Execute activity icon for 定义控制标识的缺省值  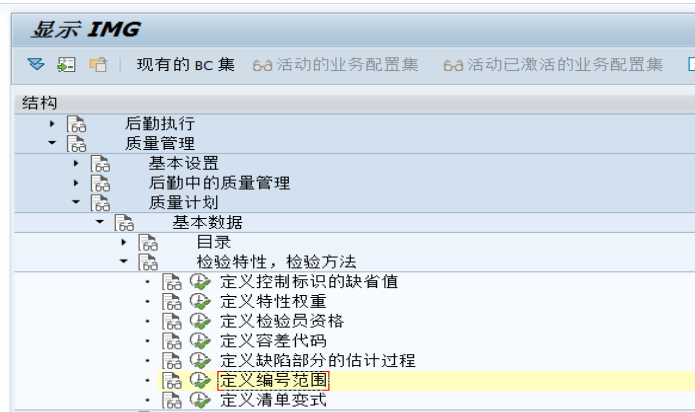(200, 282)
